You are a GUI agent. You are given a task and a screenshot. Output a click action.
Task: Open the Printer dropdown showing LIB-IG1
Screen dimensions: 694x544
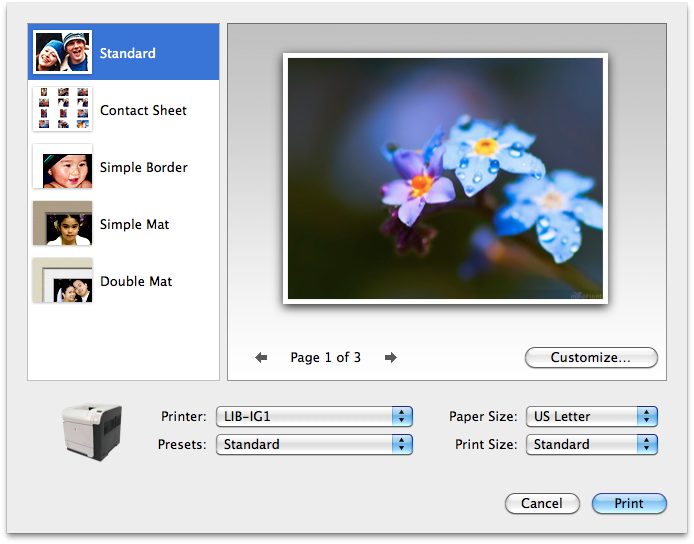coord(314,417)
